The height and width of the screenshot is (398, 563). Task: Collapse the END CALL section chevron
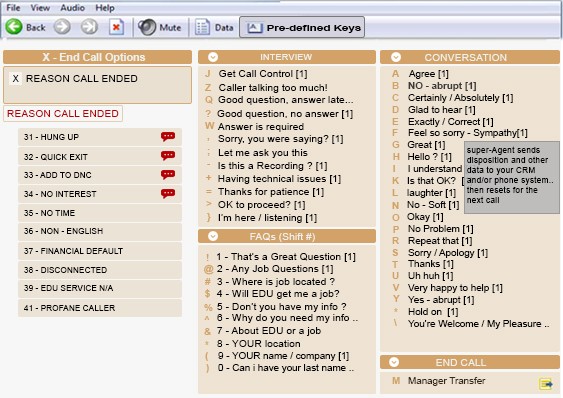[x=394, y=362]
